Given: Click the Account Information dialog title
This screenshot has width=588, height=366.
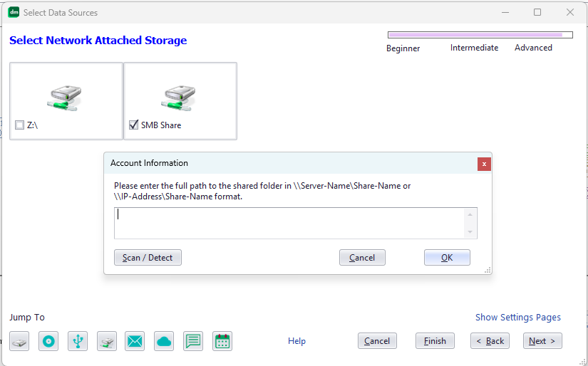Looking at the screenshot, I should tap(149, 163).
